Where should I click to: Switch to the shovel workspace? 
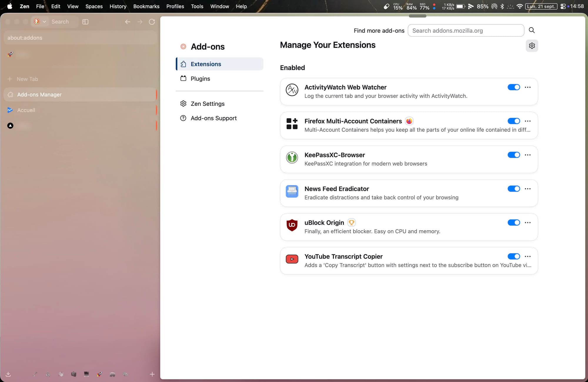35,374
